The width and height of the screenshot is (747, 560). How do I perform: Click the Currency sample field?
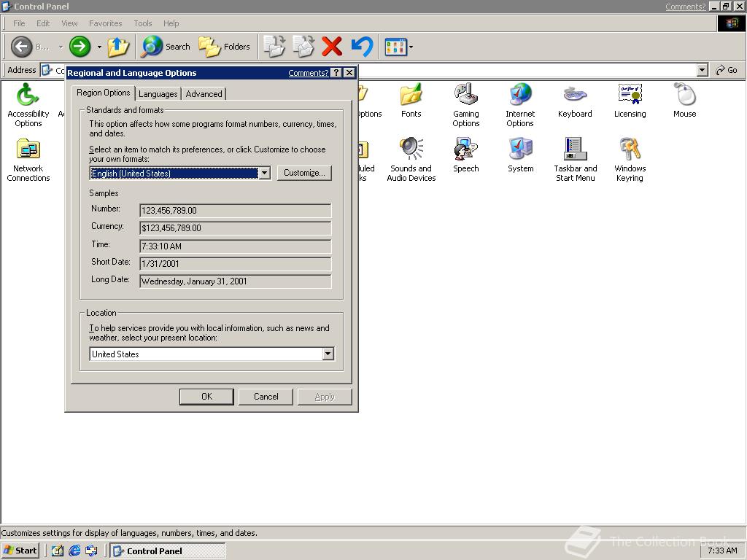pos(236,228)
